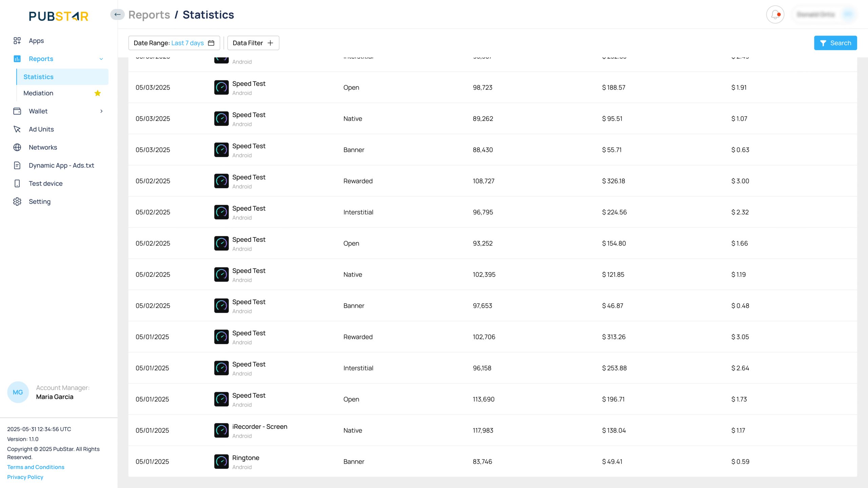Click the calendar icon in Date Range
The image size is (868, 488).
click(211, 43)
